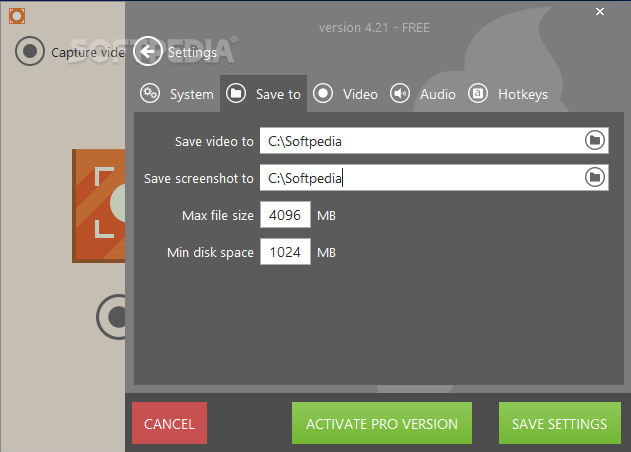
Task: Click ACTIVATE PRO VERSION button
Action: 382,423
